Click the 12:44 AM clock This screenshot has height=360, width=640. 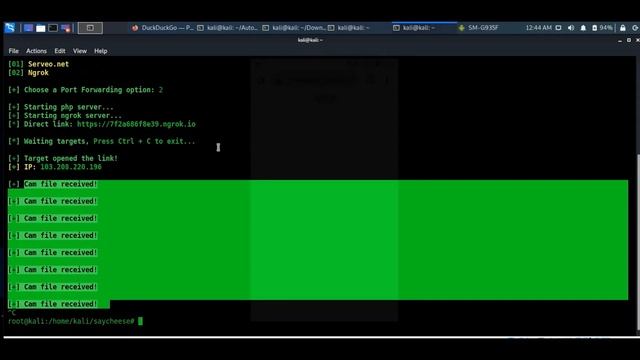[538, 28]
